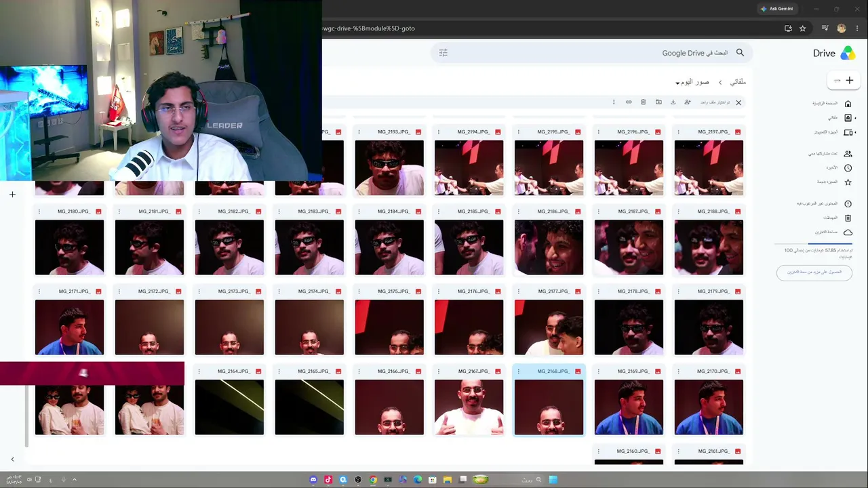
Task: Go to My Drive via the breadcrumb
Action: coord(738,82)
